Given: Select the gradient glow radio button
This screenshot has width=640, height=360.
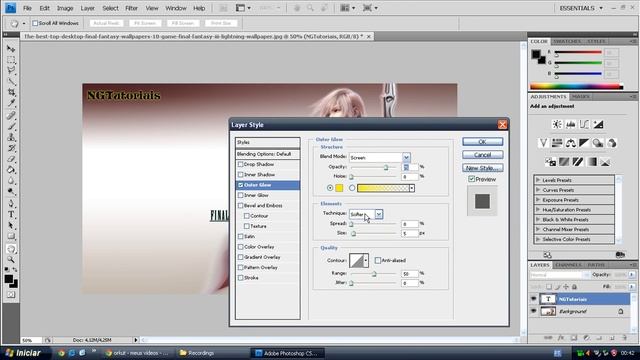Looking at the screenshot, I should (x=352, y=188).
